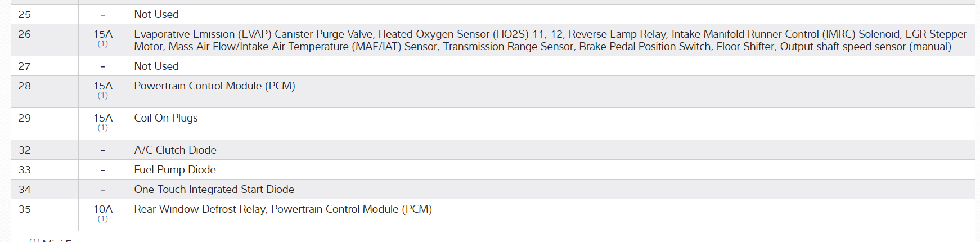
Task: Select the 15A rating in fuse 29 row
Action: 102,118
